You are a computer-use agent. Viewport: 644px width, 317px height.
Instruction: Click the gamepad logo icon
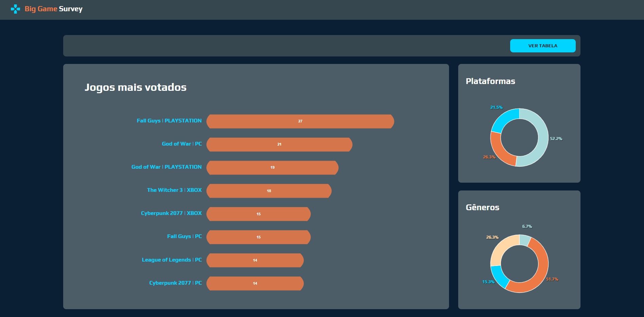pos(15,9)
